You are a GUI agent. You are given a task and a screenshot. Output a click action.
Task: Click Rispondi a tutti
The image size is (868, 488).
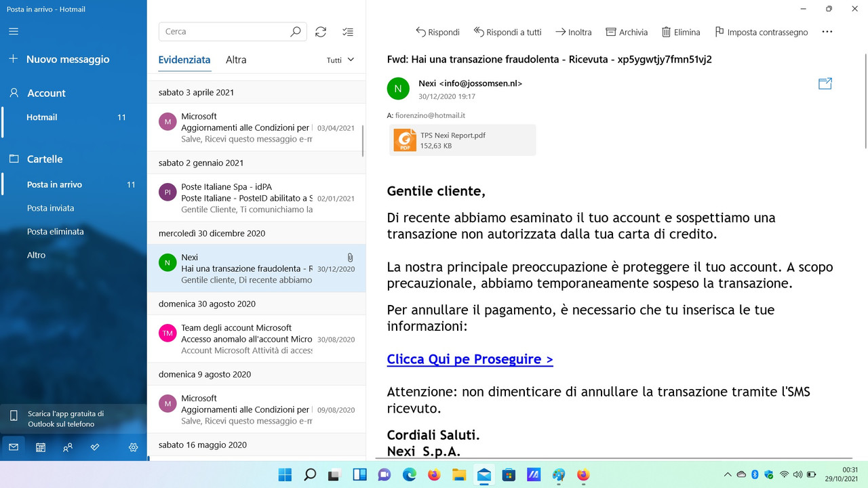[508, 32]
